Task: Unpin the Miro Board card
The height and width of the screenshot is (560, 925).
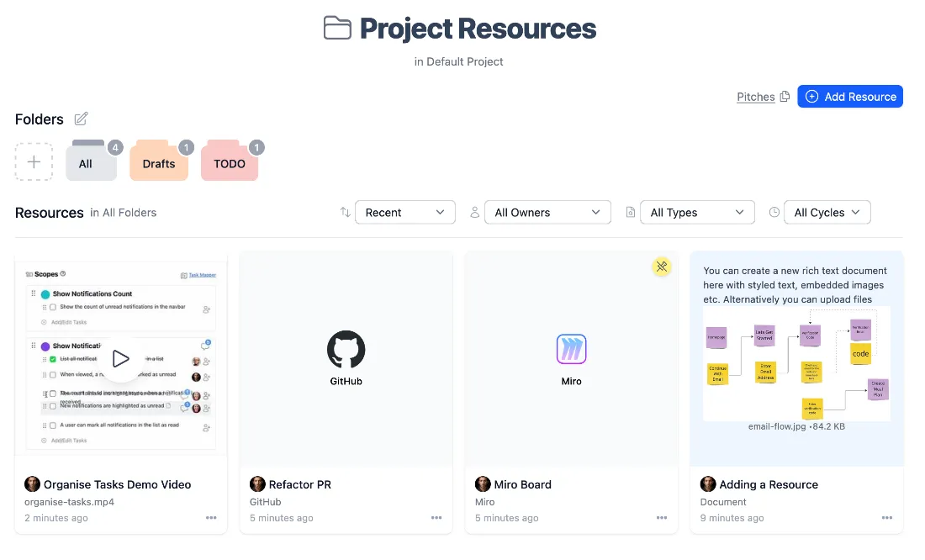Action: click(661, 267)
